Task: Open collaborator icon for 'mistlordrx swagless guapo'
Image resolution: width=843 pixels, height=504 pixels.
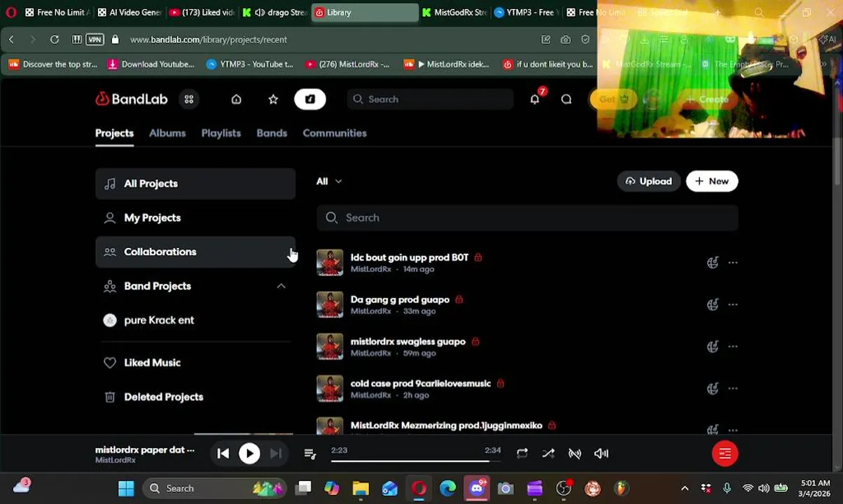Action: pyautogui.click(x=712, y=346)
